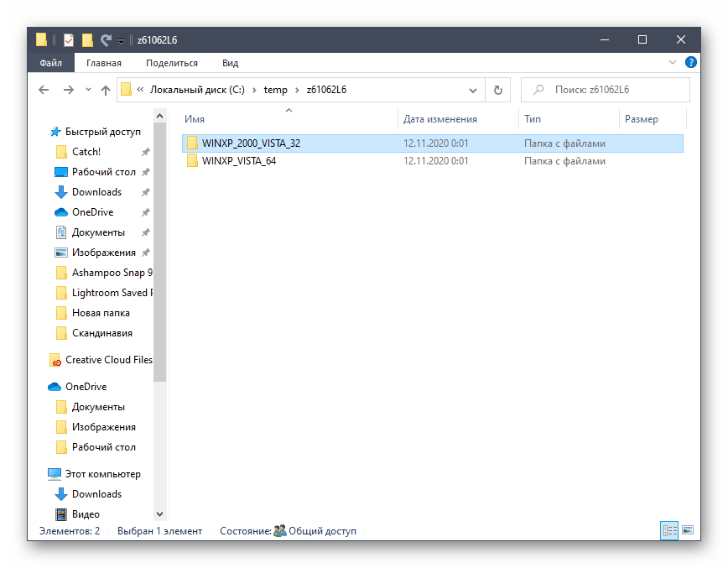This screenshot has height=568, width=728.
Task: Open Downloads under Этот компьютер
Action: 96,494
